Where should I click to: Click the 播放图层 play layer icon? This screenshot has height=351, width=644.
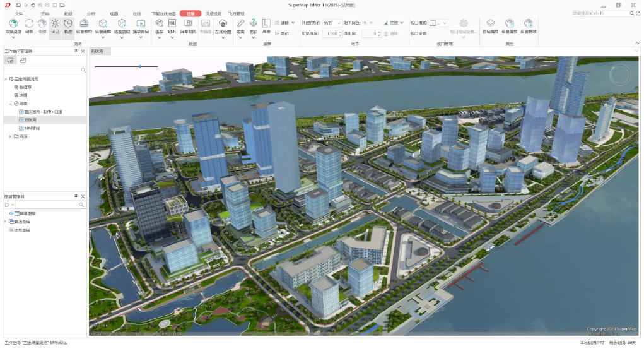[x=141, y=23]
